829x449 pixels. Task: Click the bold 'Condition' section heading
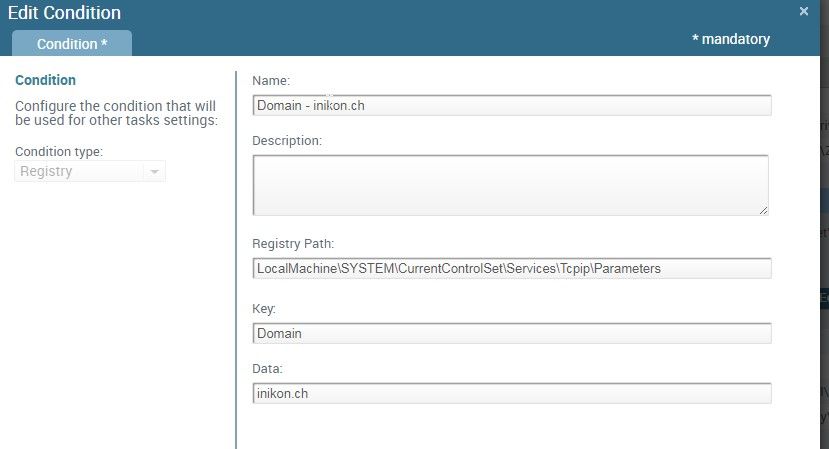[45, 80]
